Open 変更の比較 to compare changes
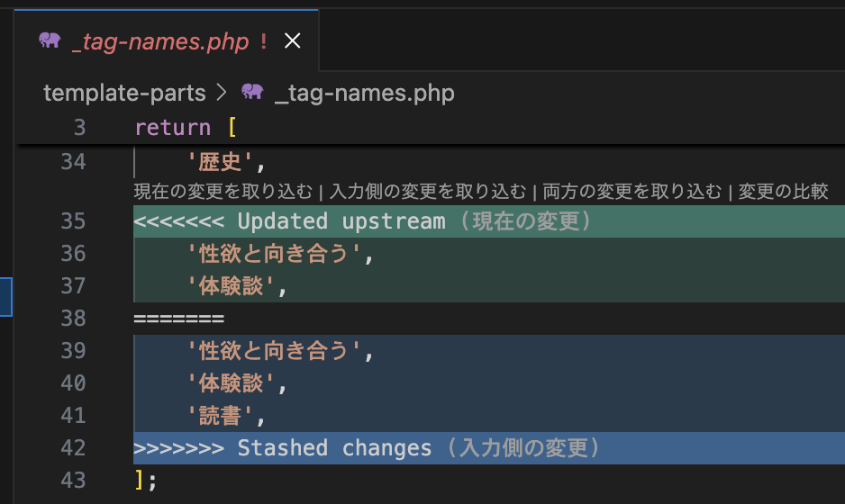This screenshot has width=845, height=504. point(783,191)
